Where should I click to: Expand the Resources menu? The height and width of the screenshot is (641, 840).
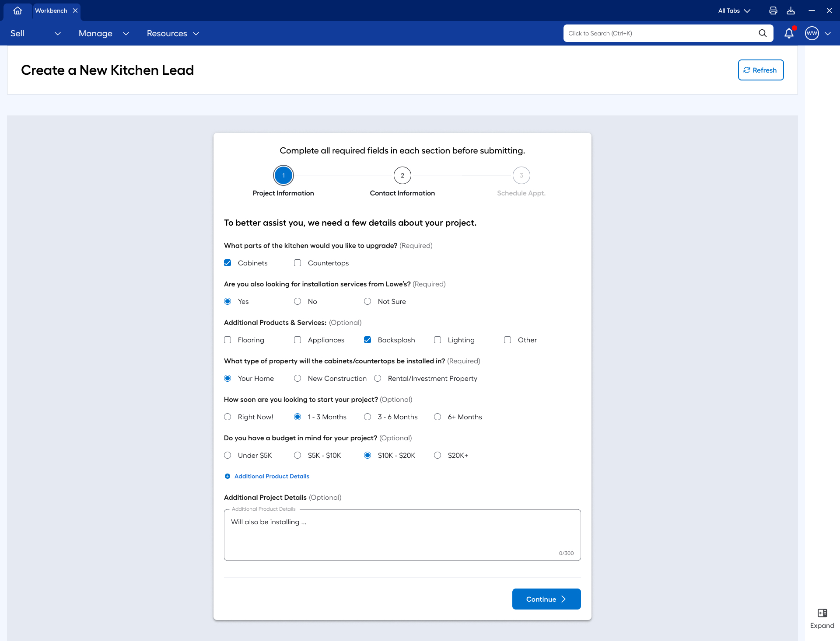[173, 33]
